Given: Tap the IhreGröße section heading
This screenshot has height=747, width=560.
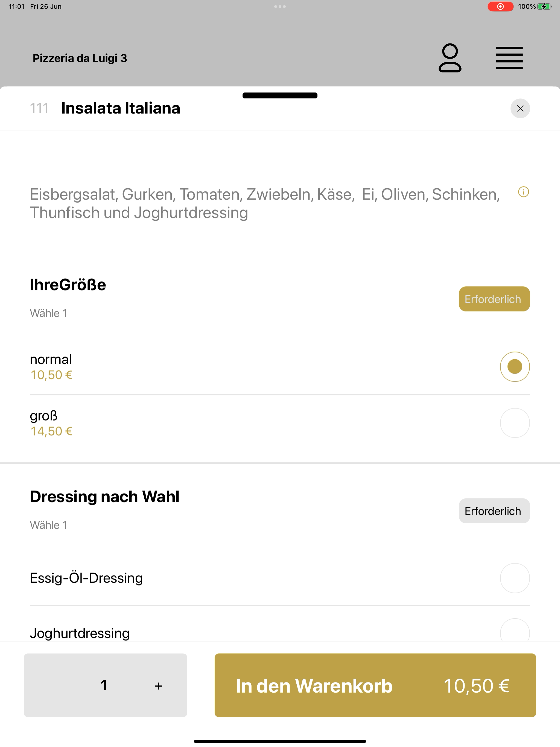Looking at the screenshot, I should [x=68, y=284].
